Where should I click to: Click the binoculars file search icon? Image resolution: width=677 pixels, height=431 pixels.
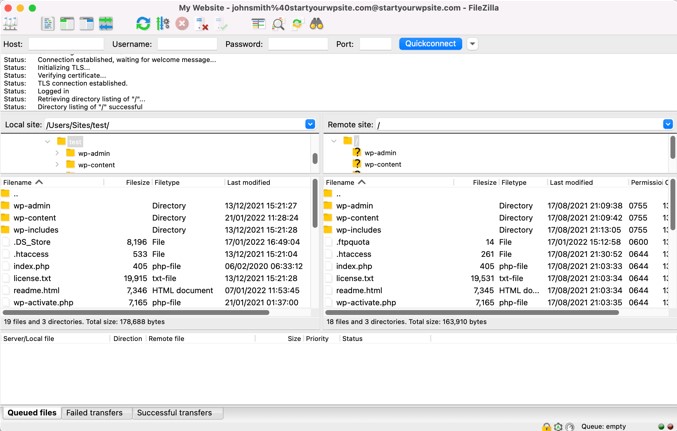pos(317,24)
